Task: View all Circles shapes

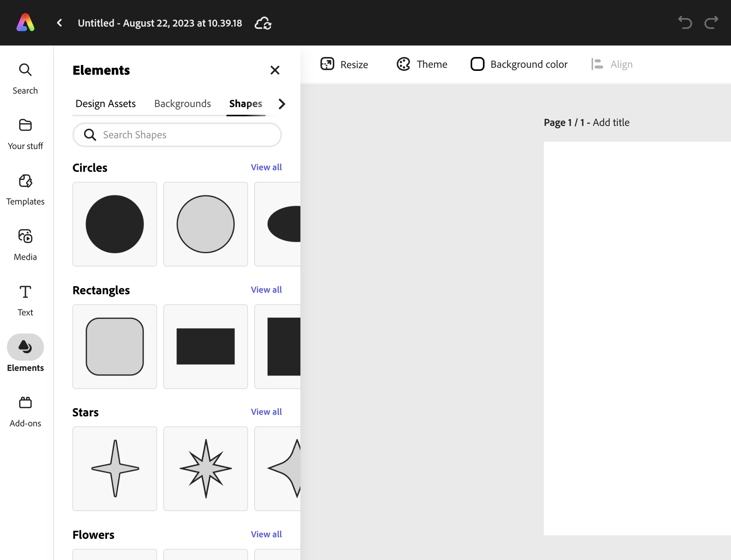Action: click(x=266, y=167)
